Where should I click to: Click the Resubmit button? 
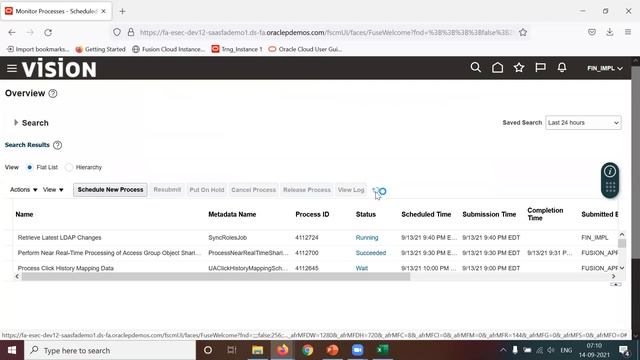click(167, 190)
